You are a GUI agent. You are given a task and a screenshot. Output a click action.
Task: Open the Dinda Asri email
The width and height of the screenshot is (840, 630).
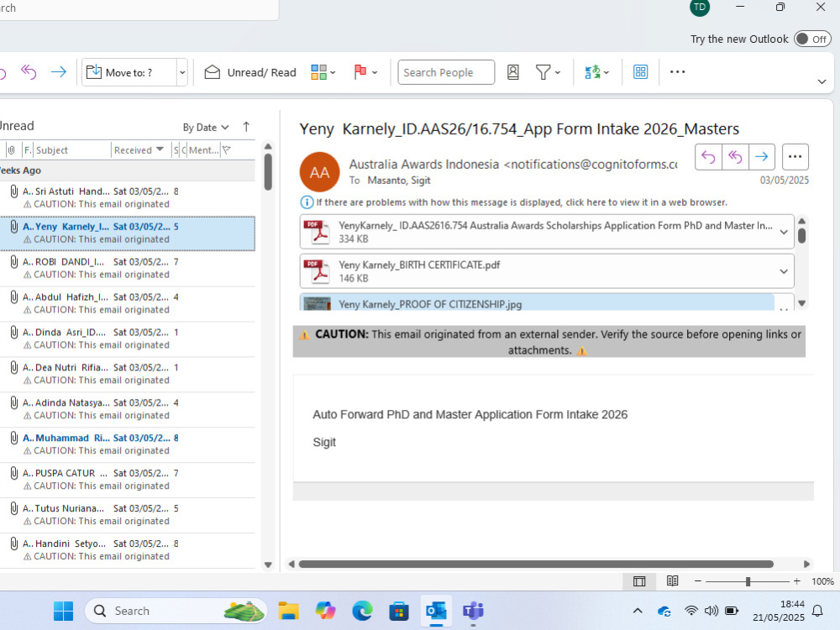pyautogui.click(x=128, y=339)
